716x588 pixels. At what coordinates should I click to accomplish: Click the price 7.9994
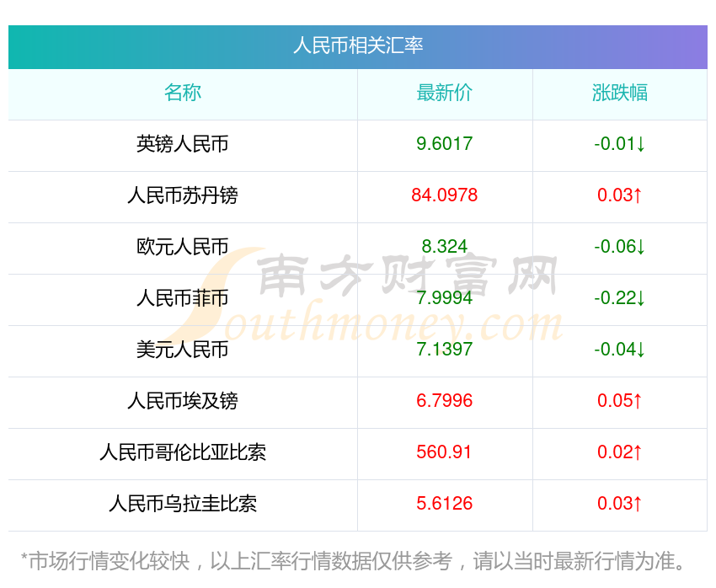(444, 298)
